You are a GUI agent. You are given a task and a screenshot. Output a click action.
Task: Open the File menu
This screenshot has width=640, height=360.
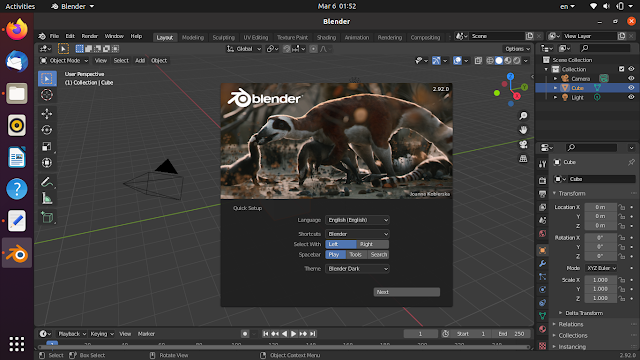[x=54, y=36]
